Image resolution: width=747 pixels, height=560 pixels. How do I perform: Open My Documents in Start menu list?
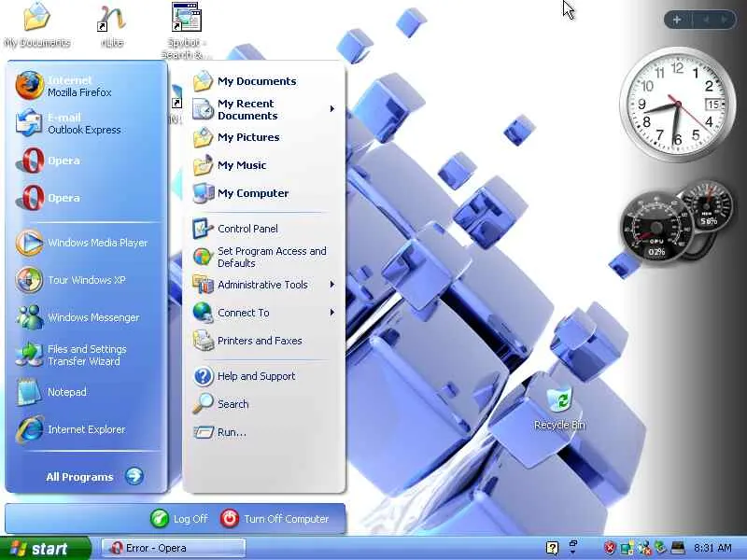(263, 81)
